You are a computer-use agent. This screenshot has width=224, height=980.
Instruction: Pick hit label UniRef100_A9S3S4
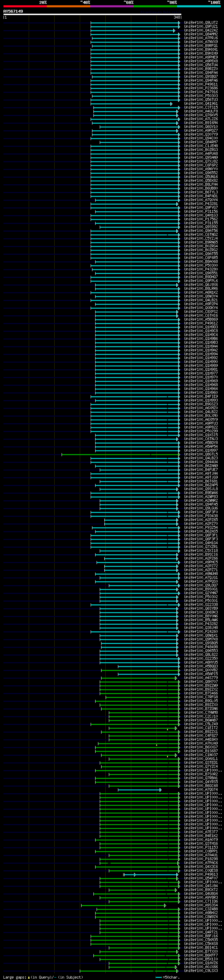coord(201,905)
